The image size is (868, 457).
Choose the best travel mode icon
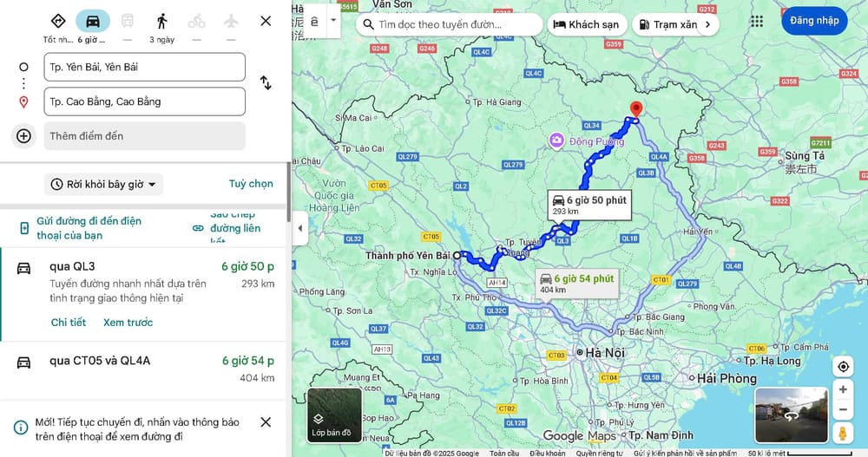(57, 21)
